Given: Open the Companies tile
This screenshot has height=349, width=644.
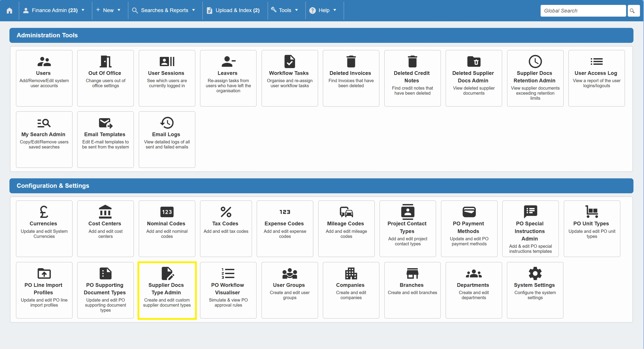Looking at the screenshot, I should tap(351, 290).
